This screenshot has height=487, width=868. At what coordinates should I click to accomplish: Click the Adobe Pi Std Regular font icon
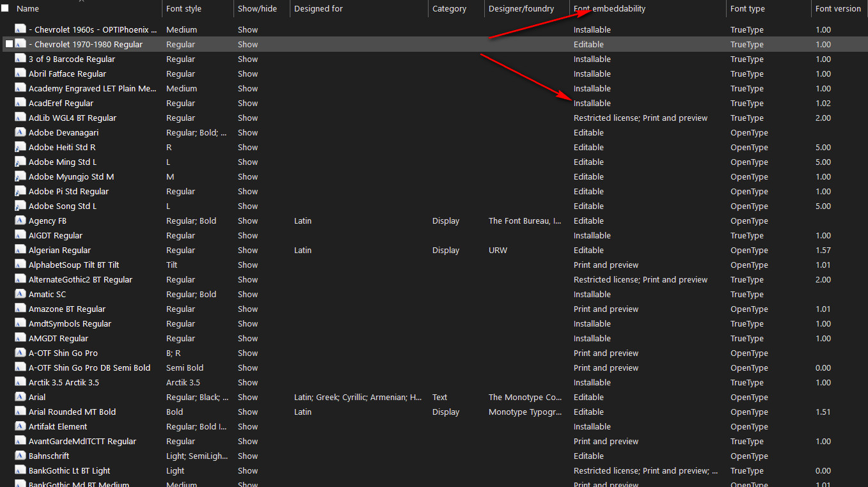[x=20, y=191]
